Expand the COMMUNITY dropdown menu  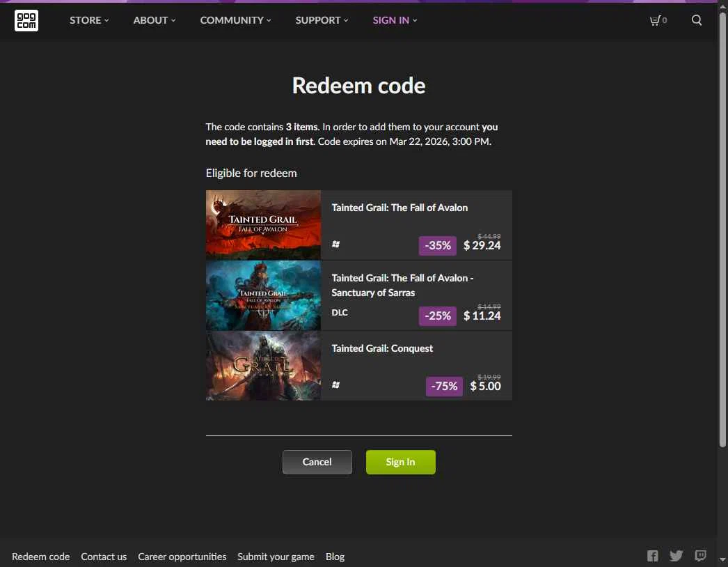tap(235, 20)
